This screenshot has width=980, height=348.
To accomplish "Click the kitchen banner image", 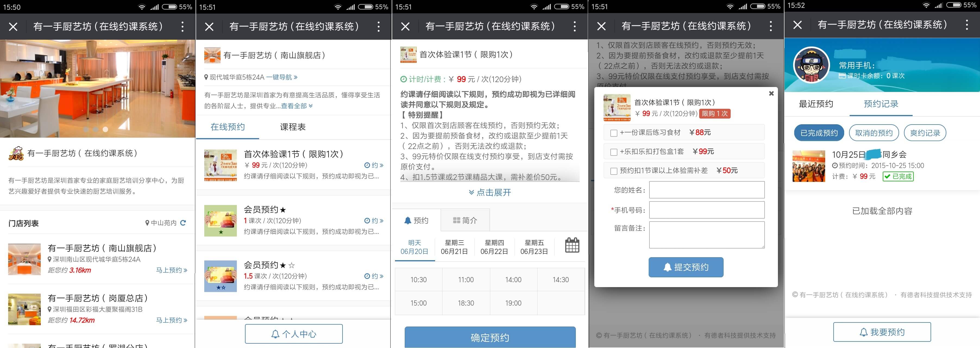I will point(98,88).
